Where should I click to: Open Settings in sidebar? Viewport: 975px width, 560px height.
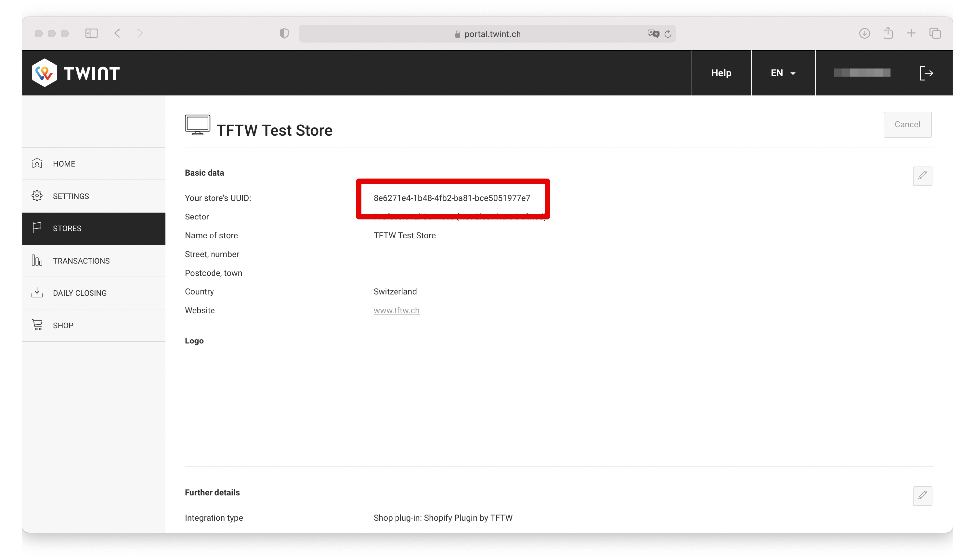[x=71, y=196]
